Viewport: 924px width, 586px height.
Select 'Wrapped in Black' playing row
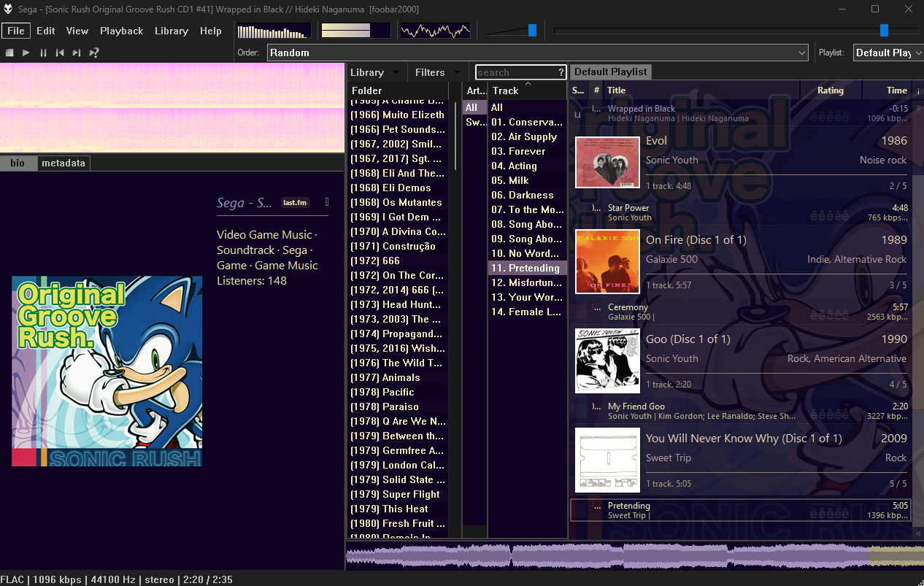tap(740, 113)
